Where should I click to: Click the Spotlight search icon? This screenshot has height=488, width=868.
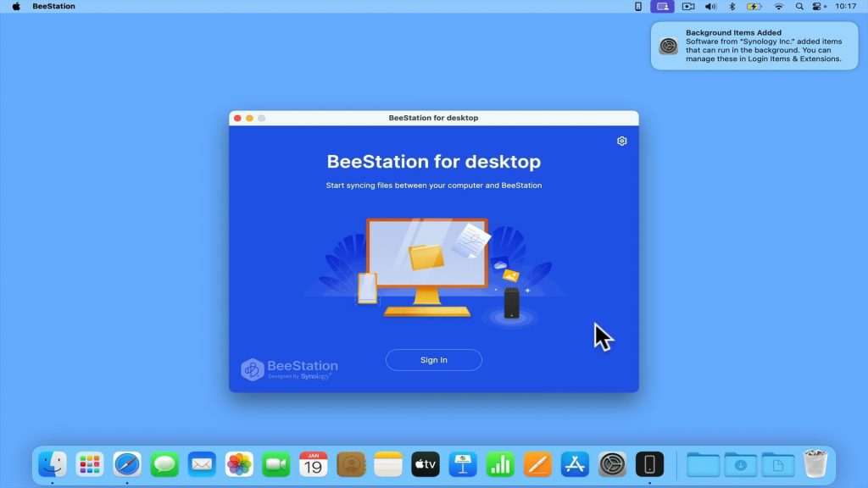tap(798, 7)
